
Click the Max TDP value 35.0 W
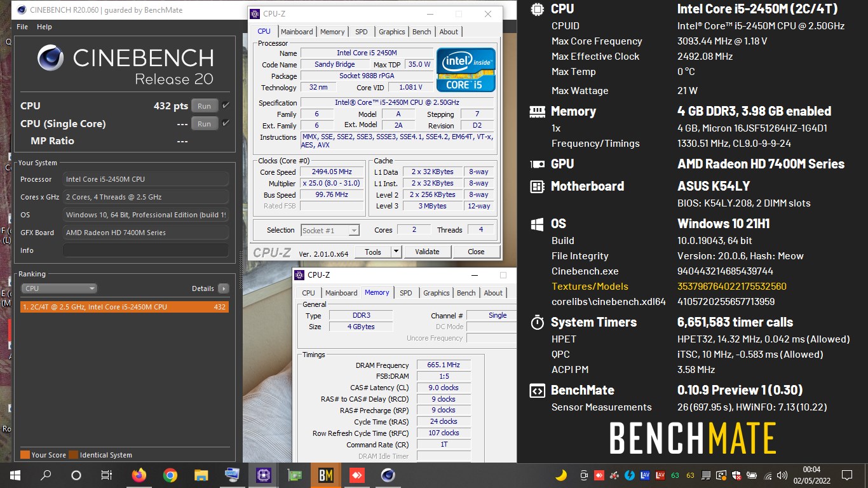(x=419, y=64)
